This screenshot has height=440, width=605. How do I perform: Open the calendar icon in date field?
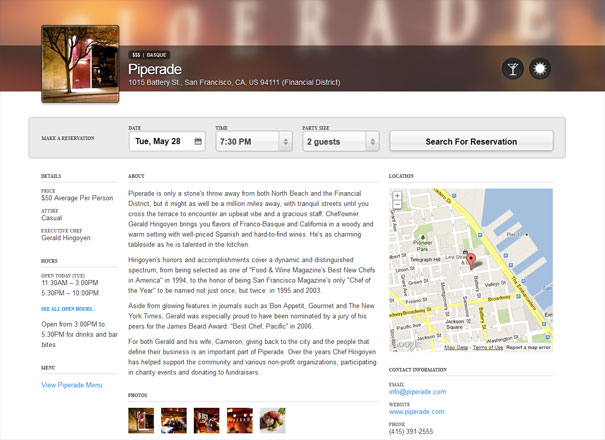[x=198, y=141]
